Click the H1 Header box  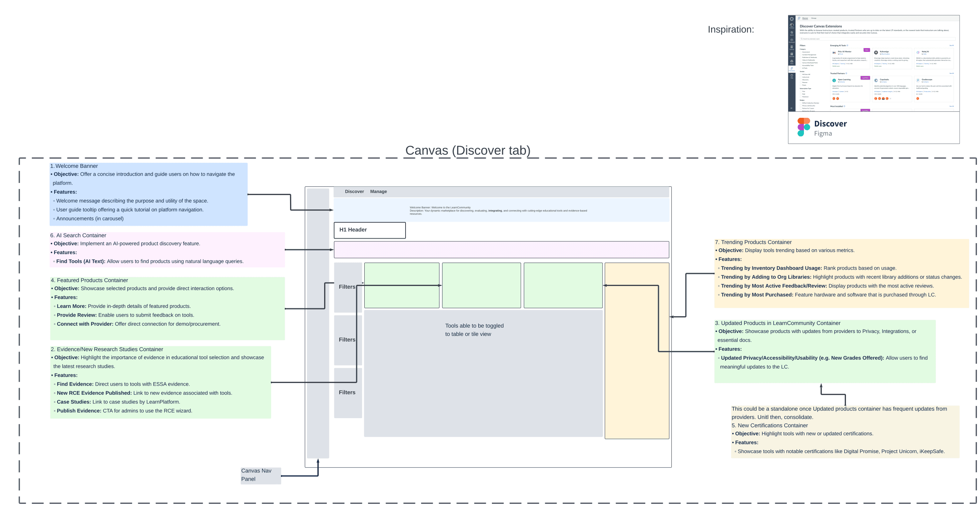370,230
